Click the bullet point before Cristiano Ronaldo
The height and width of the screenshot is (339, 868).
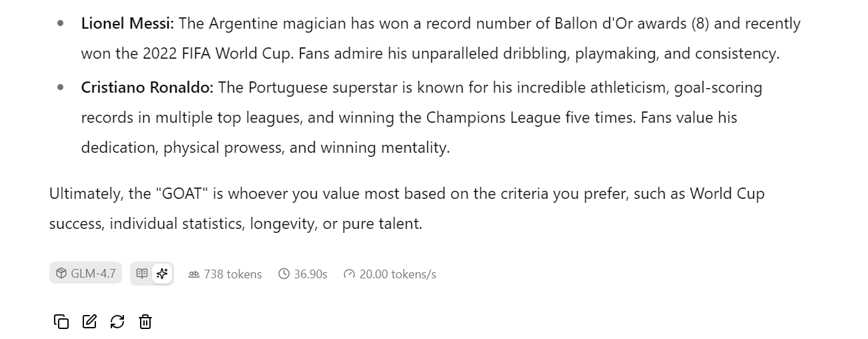(x=61, y=87)
